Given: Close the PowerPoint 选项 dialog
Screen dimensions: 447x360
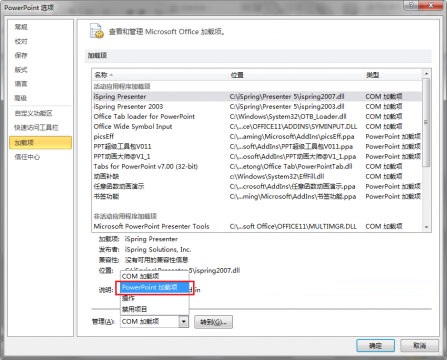Looking at the screenshot, I should click(x=431, y=5).
